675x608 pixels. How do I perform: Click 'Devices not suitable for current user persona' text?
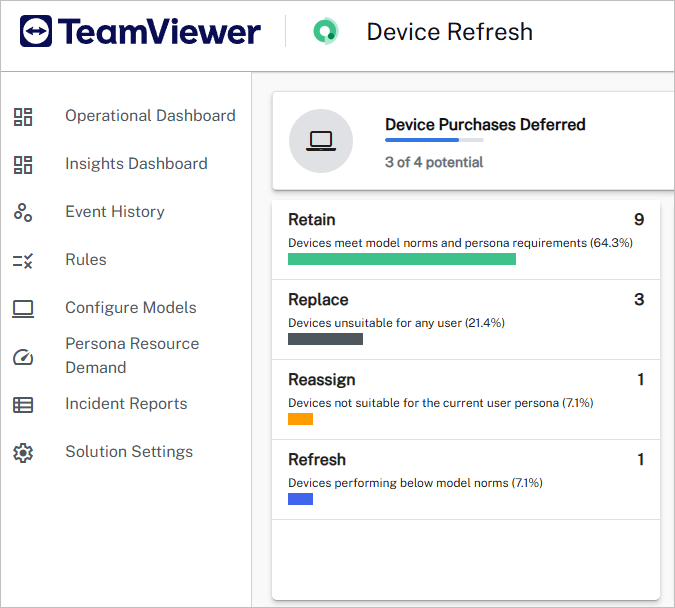point(441,403)
